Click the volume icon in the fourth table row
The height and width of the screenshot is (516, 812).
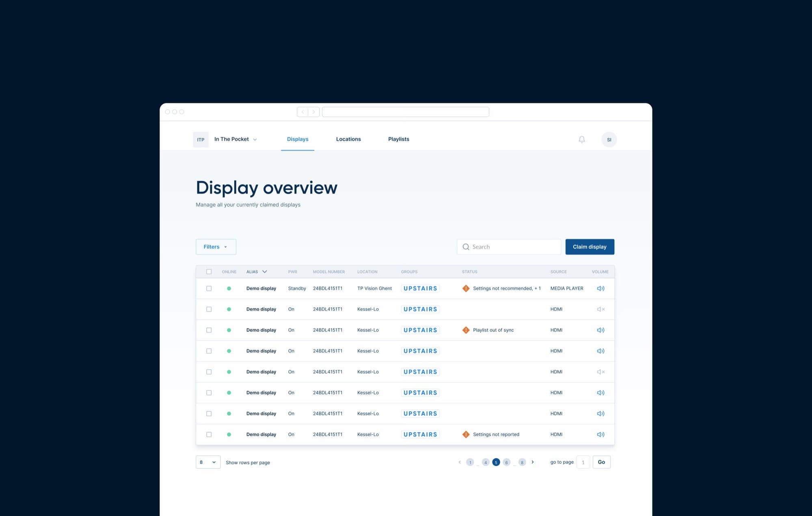(x=600, y=351)
